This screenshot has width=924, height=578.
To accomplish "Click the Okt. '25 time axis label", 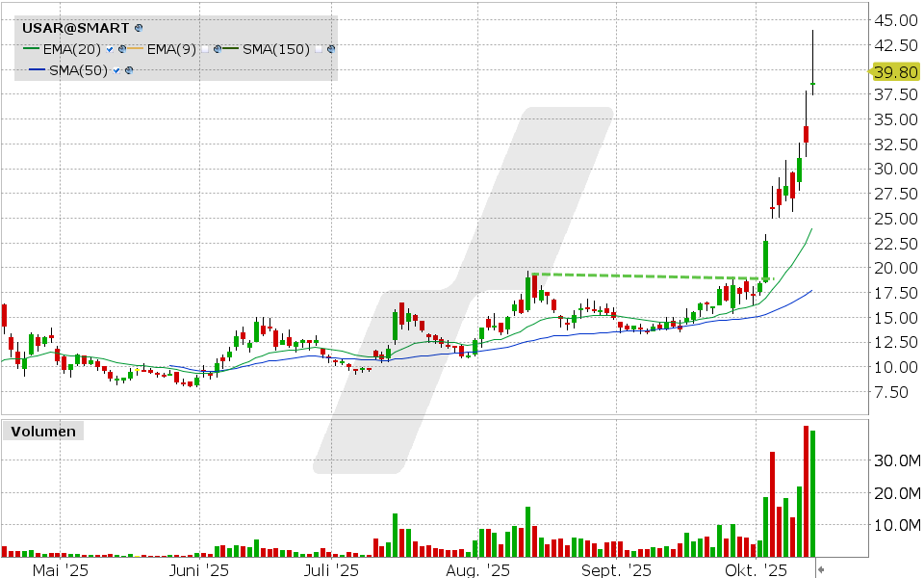I will (756, 571).
